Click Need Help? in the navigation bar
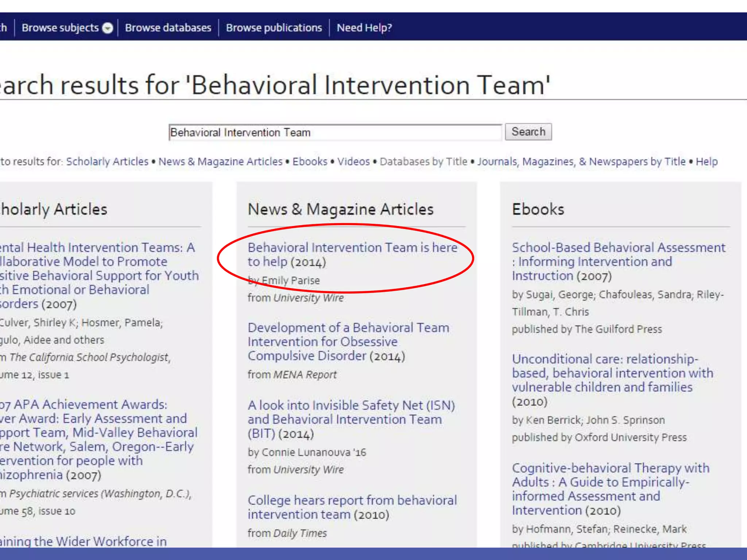 point(364,28)
